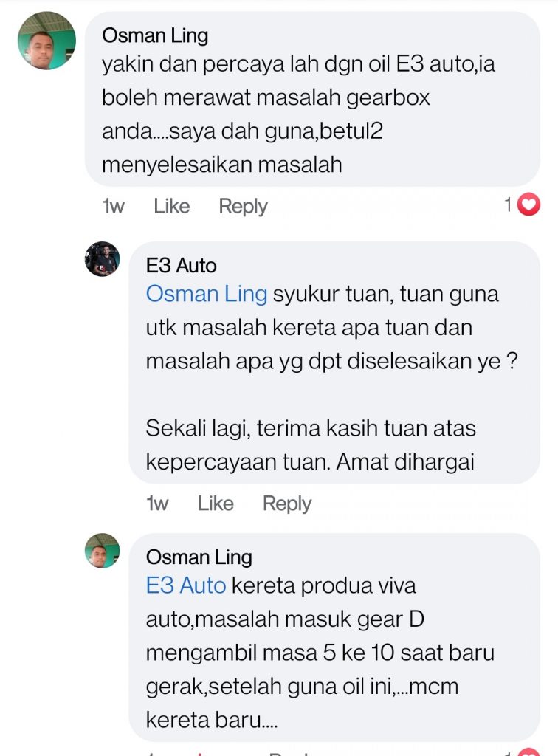Open Osman Ling's profile picture on top comment
Screen dimensions: 558x756
click(46, 41)
